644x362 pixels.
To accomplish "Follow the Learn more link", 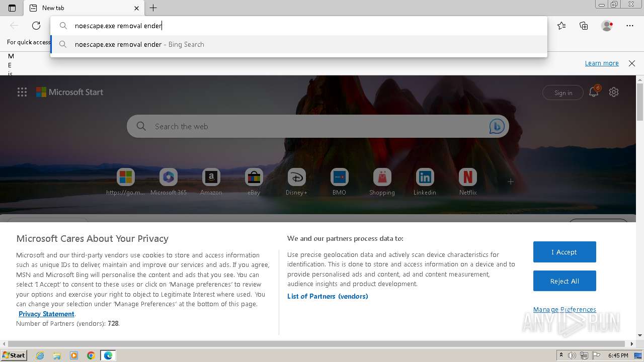I will click(602, 63).
